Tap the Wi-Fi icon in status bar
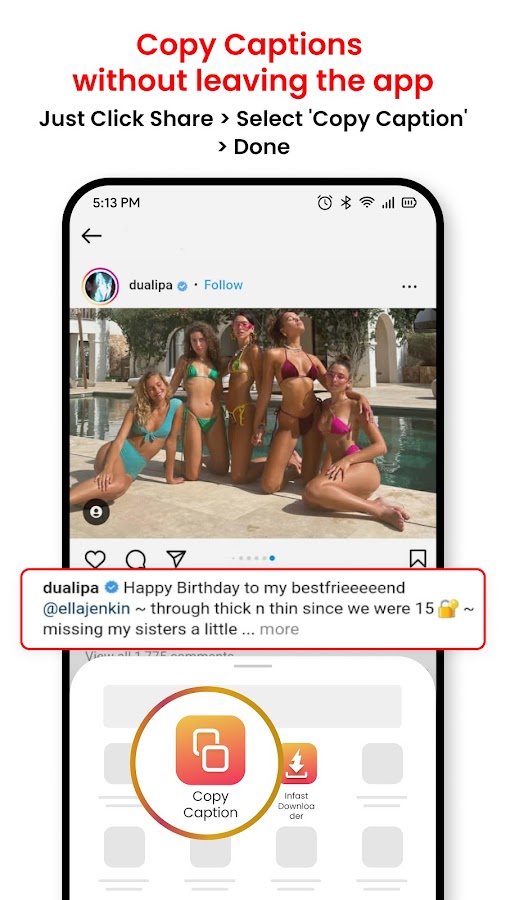This screenshot has height=900, width=506. [x=366, y=202]
